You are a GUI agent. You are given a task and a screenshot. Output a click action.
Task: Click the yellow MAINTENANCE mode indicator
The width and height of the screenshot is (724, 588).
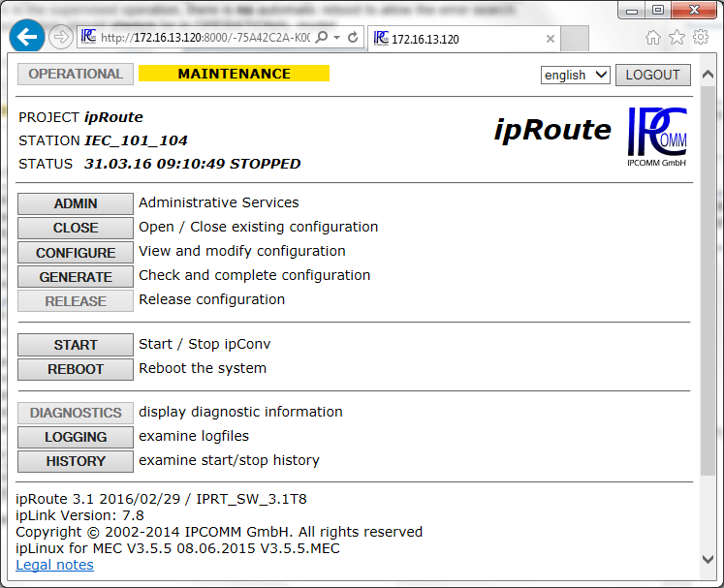tap(235, 74)
